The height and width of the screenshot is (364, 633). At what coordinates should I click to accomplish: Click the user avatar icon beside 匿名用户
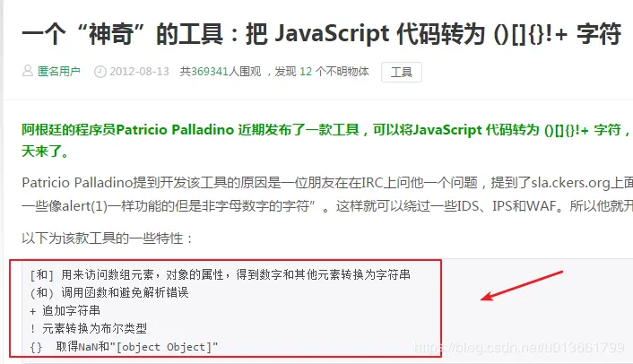click(28, 71)
